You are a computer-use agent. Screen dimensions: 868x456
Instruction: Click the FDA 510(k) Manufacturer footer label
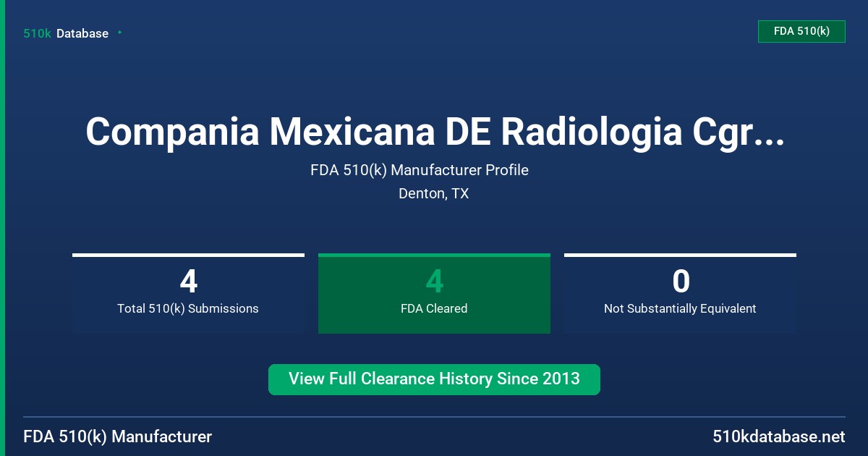click(118, 436)
